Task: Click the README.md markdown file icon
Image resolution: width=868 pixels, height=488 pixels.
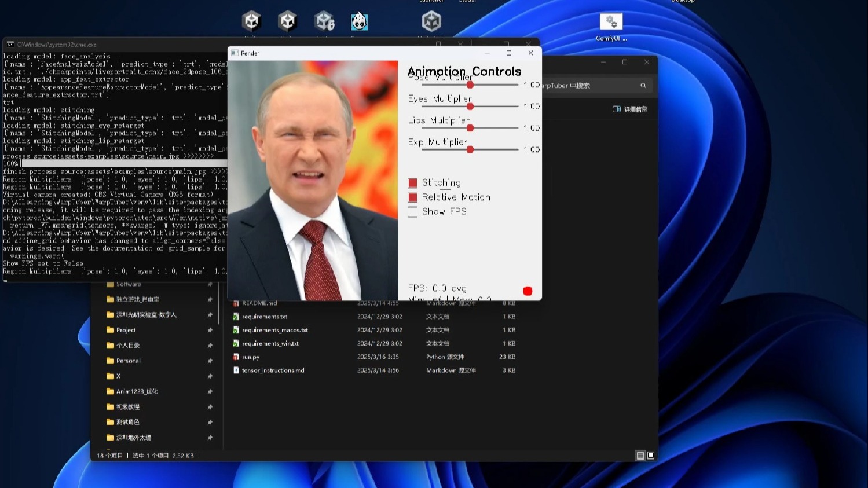Action: [236, 303]
